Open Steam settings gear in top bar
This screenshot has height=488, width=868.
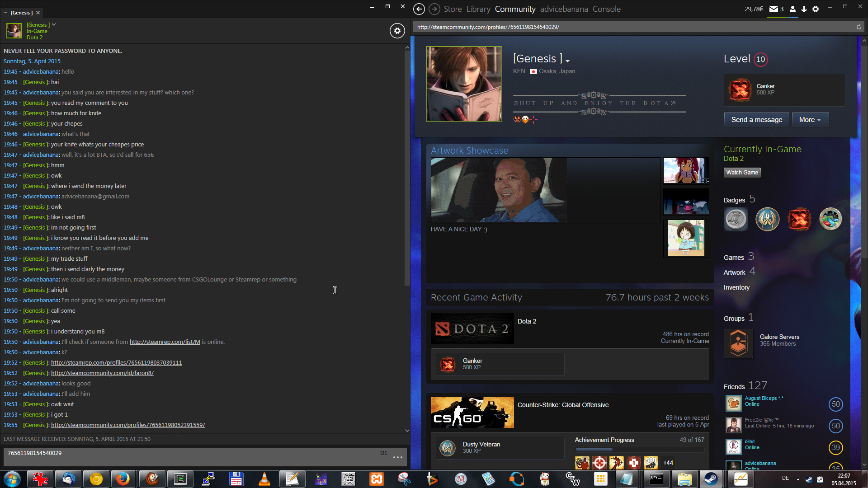pos(816,9)
